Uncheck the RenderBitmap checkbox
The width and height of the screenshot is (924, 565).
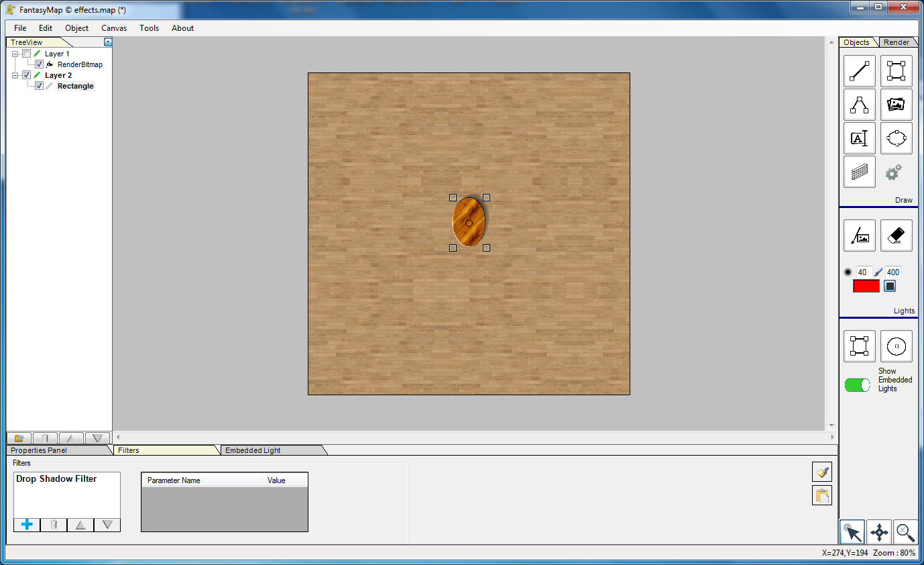pyautogui.click(x=39, y=64)
